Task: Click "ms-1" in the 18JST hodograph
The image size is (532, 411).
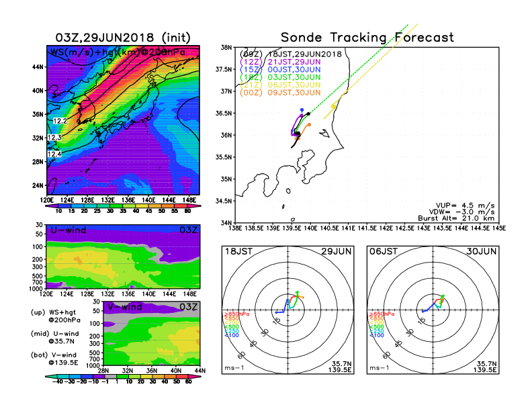Action: point(234,368)
